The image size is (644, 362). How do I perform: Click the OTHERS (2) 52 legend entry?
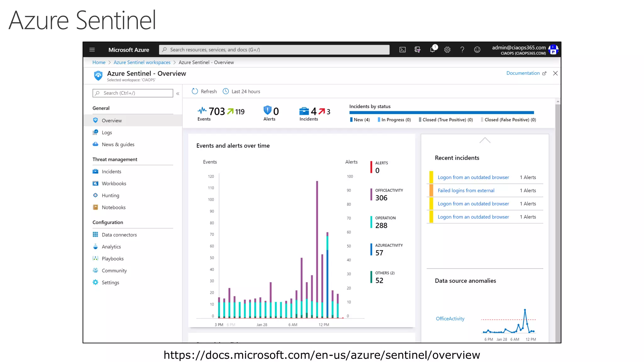coord(382,277)
